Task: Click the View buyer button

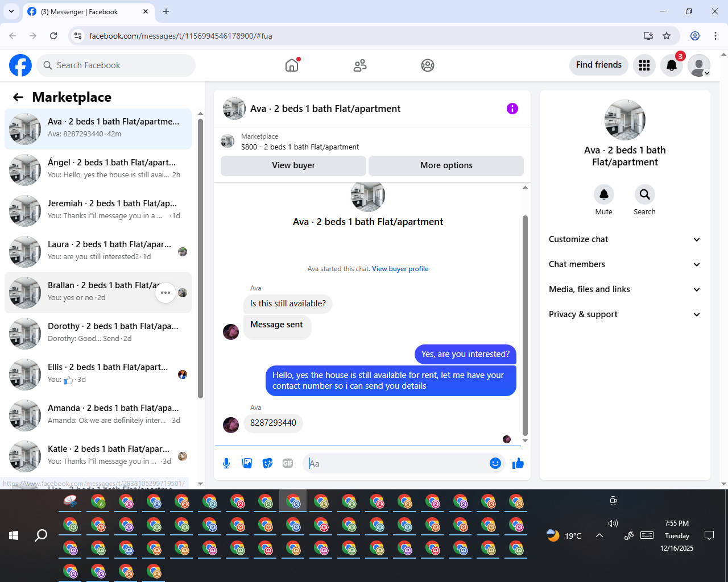Action: point(293,165)
